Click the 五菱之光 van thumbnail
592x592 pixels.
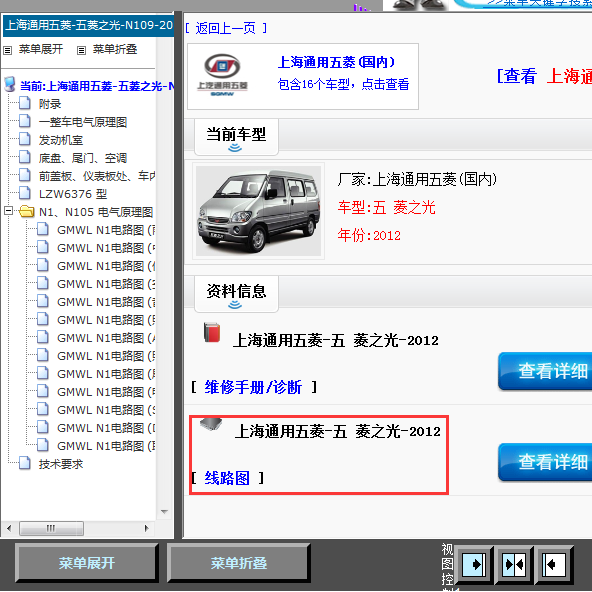tap(258, 211)
